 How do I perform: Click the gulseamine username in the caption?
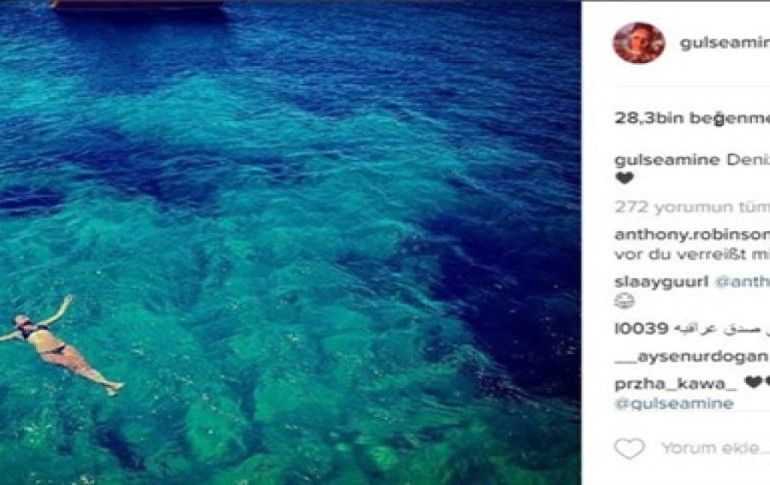[x=667, y=160]
